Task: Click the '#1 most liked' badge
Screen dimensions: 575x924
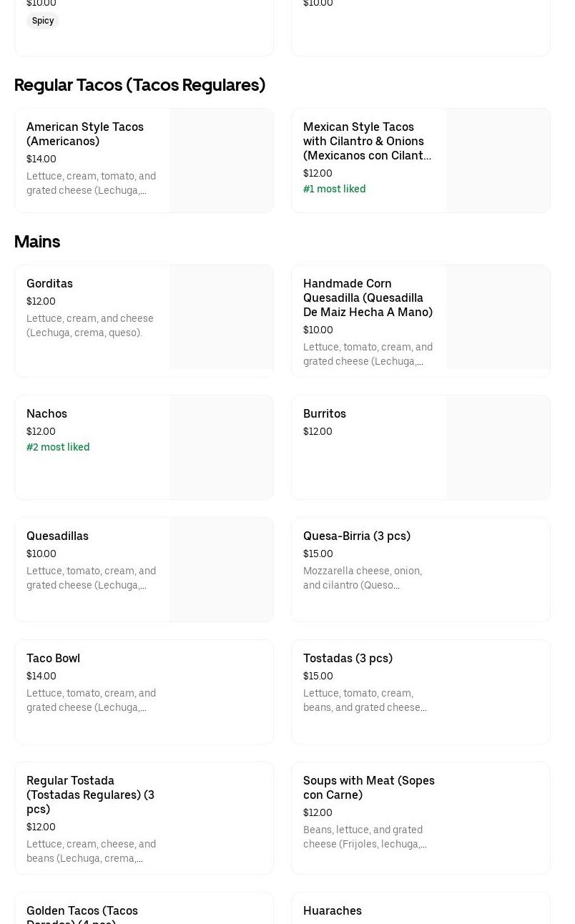Action: (334, 189)
